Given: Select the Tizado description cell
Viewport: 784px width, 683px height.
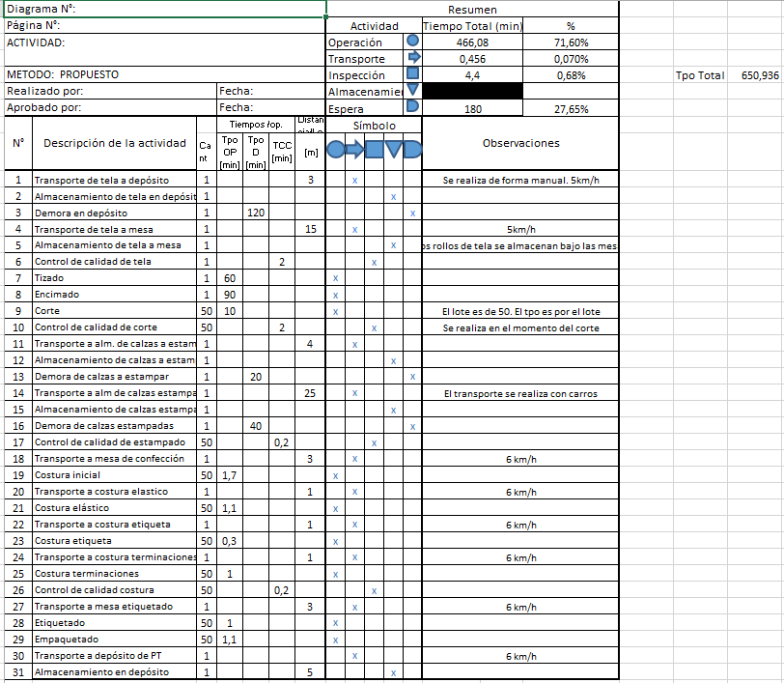Looking at the screenshot, I should point(115,278).
